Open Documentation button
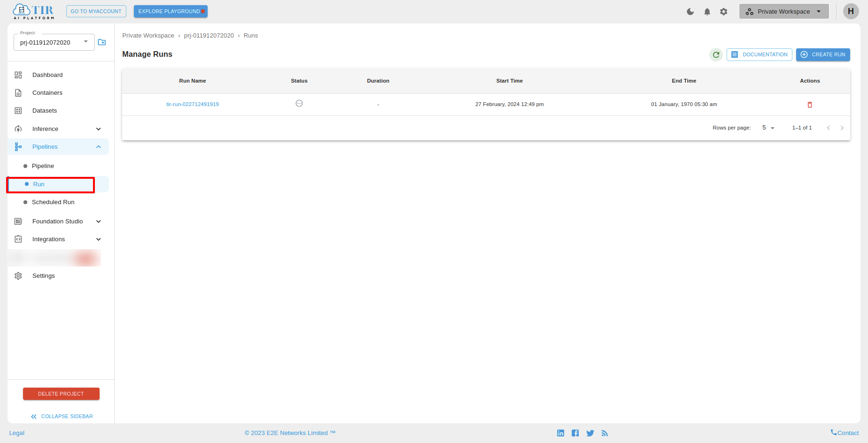Viewport: 868px width, 443px height. point(759,55)
